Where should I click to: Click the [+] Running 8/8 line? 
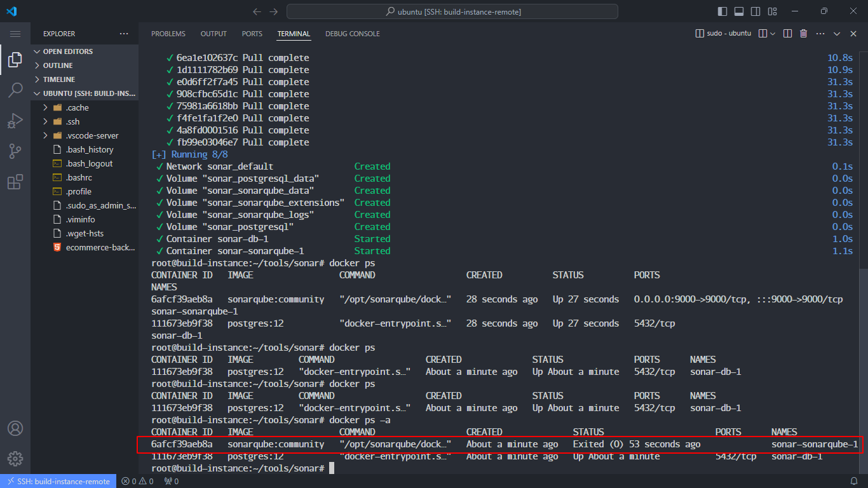click(189, 154)
